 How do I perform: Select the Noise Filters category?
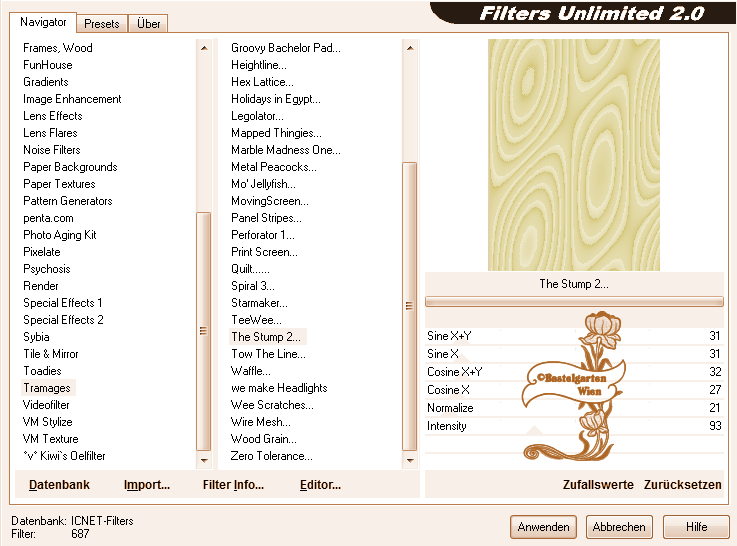(52, 150)
